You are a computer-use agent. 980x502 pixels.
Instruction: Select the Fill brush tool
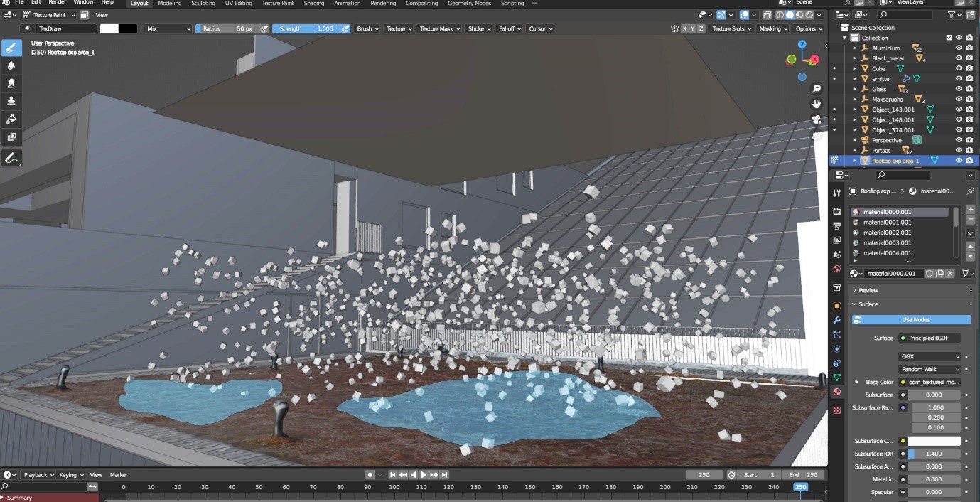tap(11, 119)
